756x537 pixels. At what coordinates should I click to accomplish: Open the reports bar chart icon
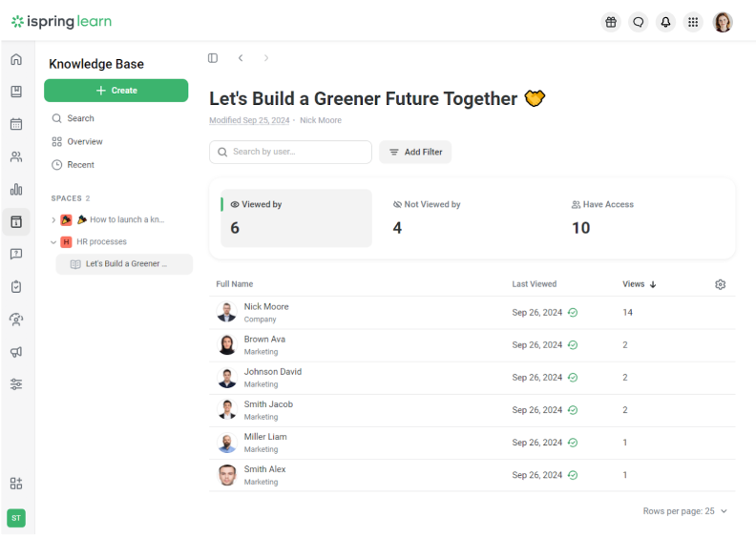(x=16, y=189)
